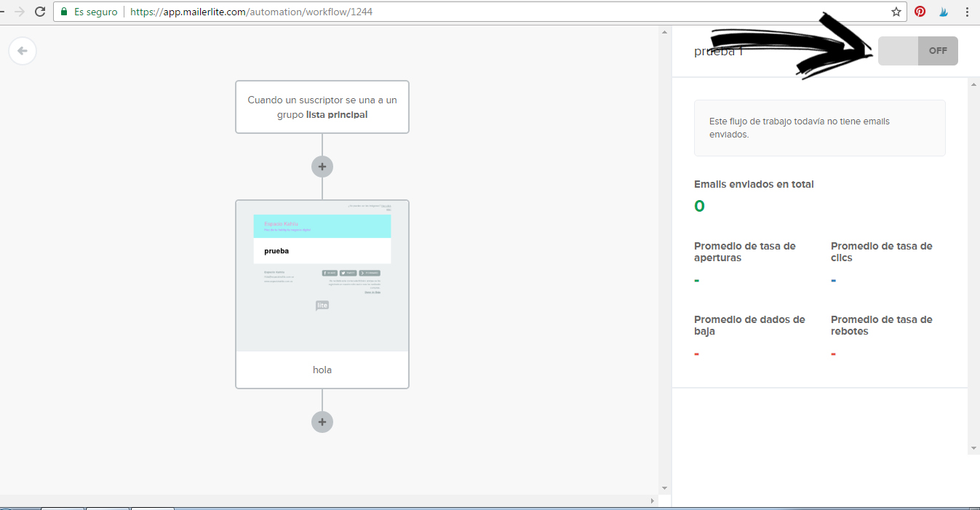Click the browser forward arrow

click(19, 12)
